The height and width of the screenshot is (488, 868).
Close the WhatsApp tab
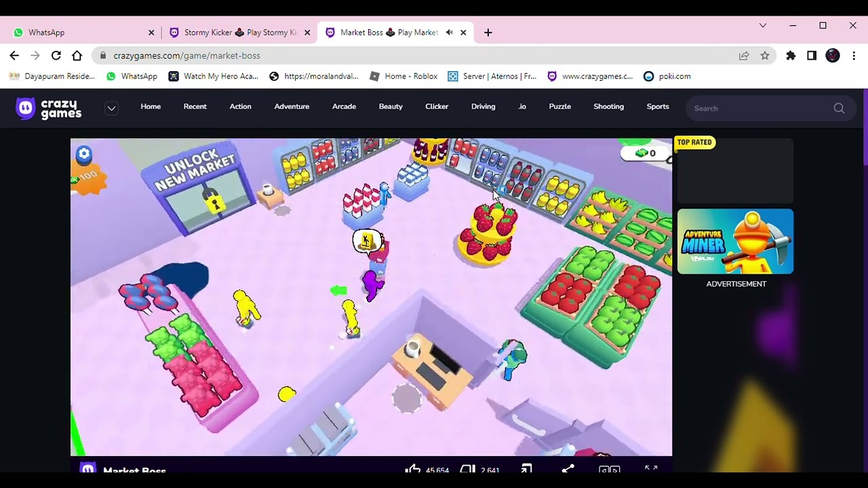[x=151, y=33]
